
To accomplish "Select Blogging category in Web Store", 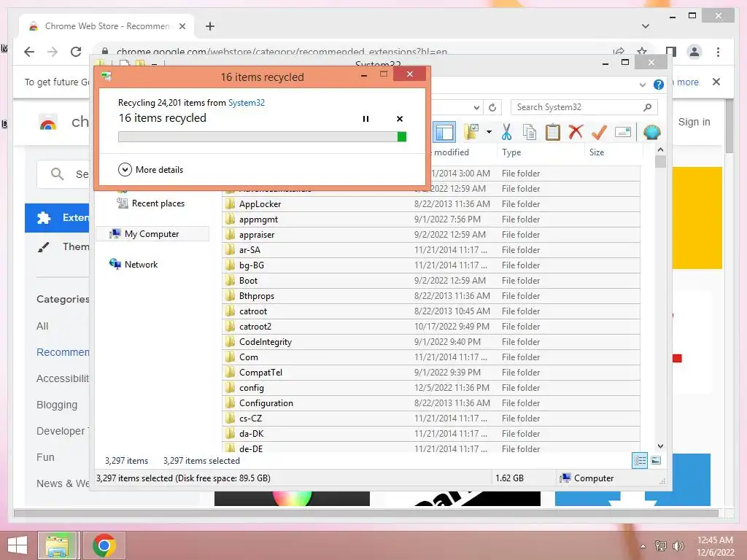I will click(x=57, y=405).
